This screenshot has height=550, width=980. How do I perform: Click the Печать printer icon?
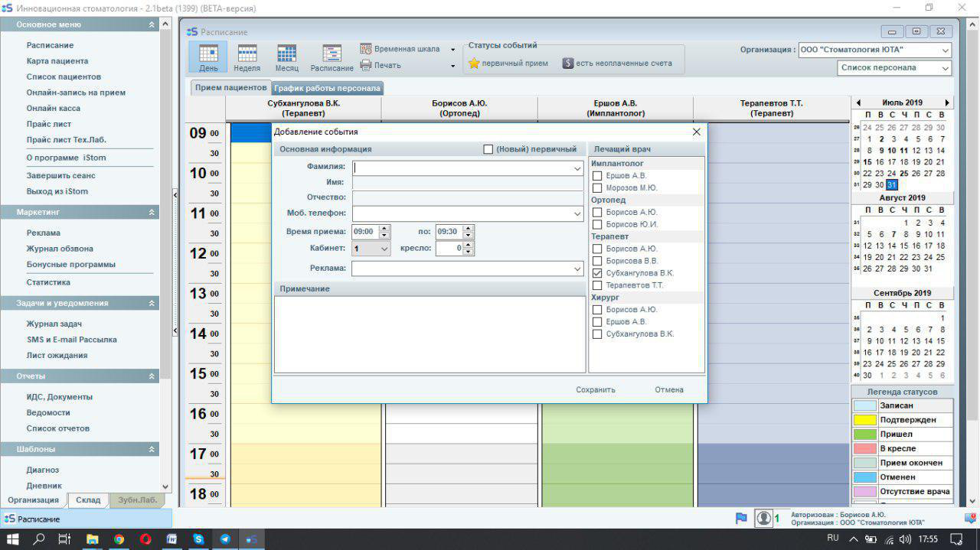[x=366, y=66]
